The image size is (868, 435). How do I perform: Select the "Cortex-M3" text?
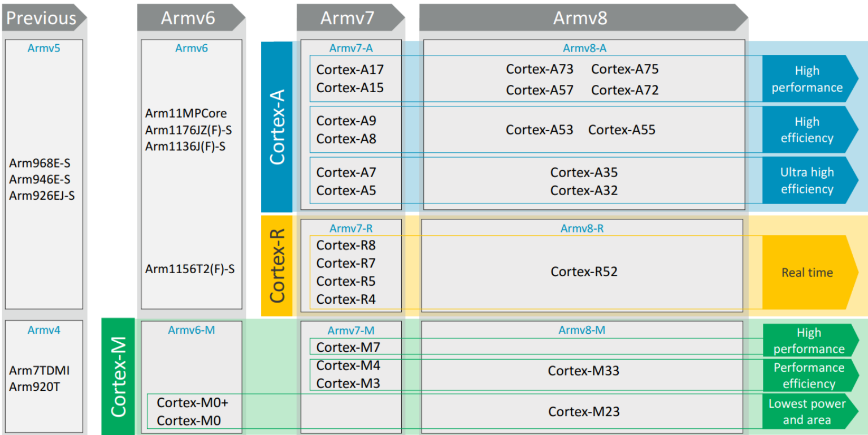pos(348,384)
